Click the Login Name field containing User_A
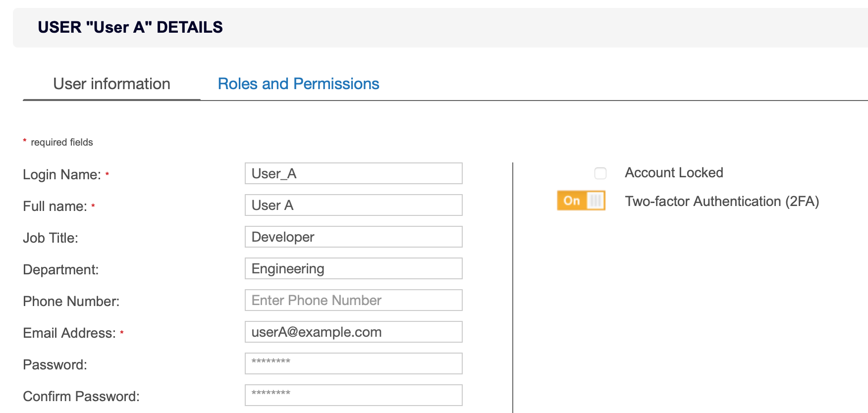Screen dimensions: 868x413 point(353,174)
